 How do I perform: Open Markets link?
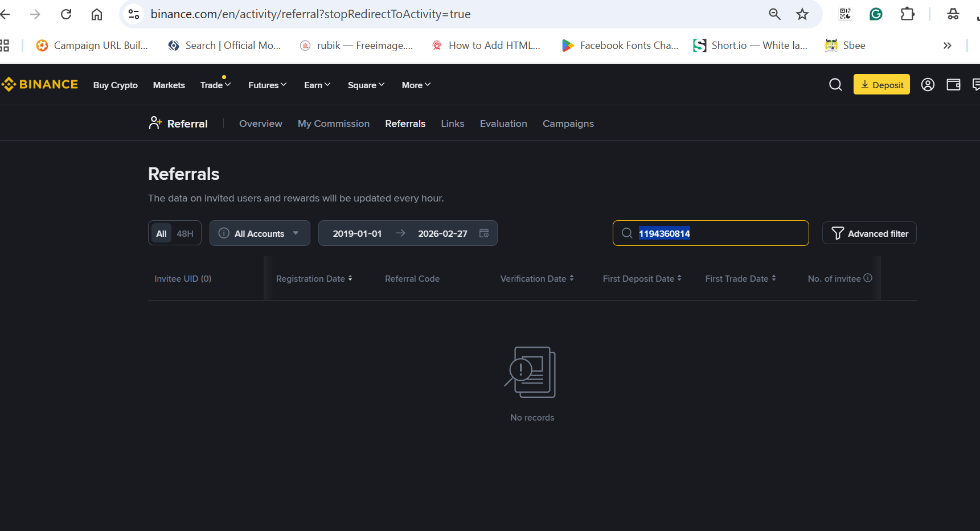(169, 85)
